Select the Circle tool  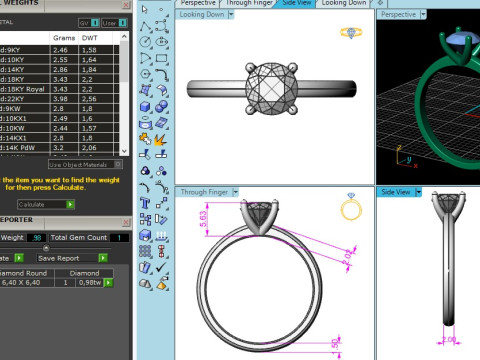point(145,42)
